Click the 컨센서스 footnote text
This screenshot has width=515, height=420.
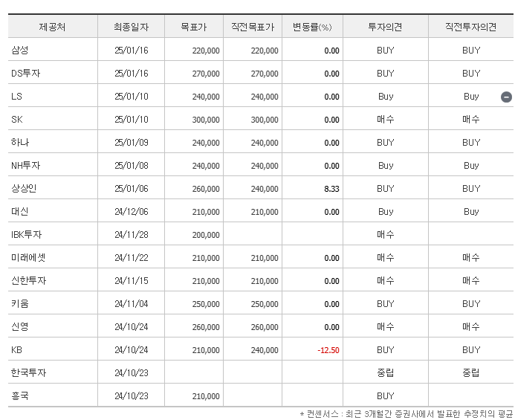(x=407, y=414)
